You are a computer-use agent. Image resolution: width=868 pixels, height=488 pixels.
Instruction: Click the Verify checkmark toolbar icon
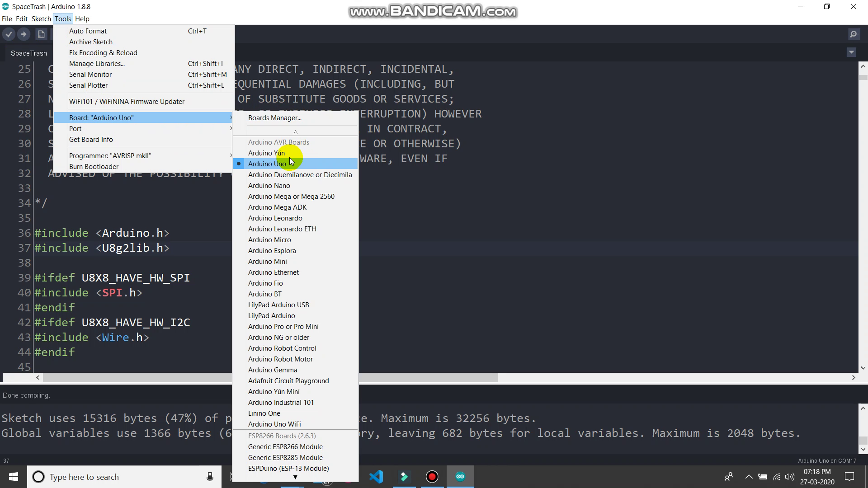pos(9,34)
